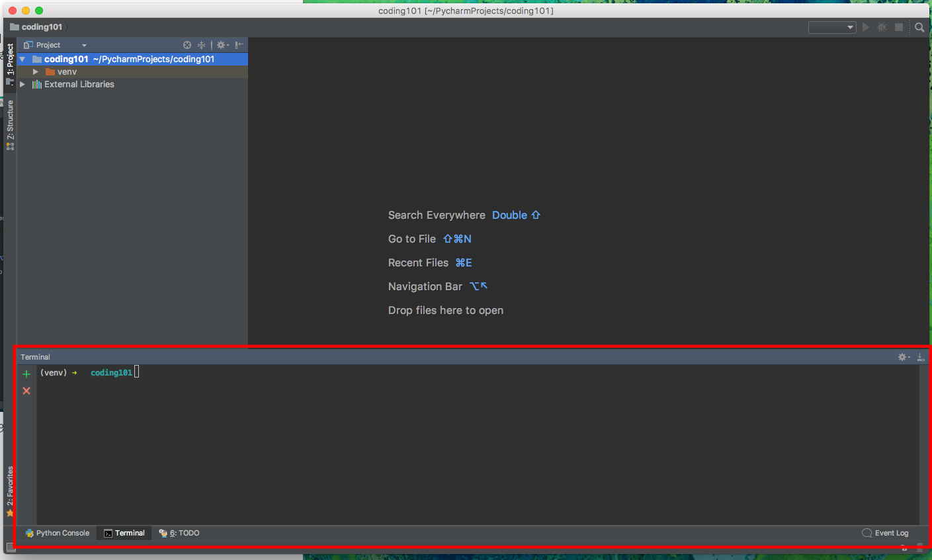Open the Terminal settings gear menu
The width and height of the screenshot is (932, 560).
click(902, 356)
